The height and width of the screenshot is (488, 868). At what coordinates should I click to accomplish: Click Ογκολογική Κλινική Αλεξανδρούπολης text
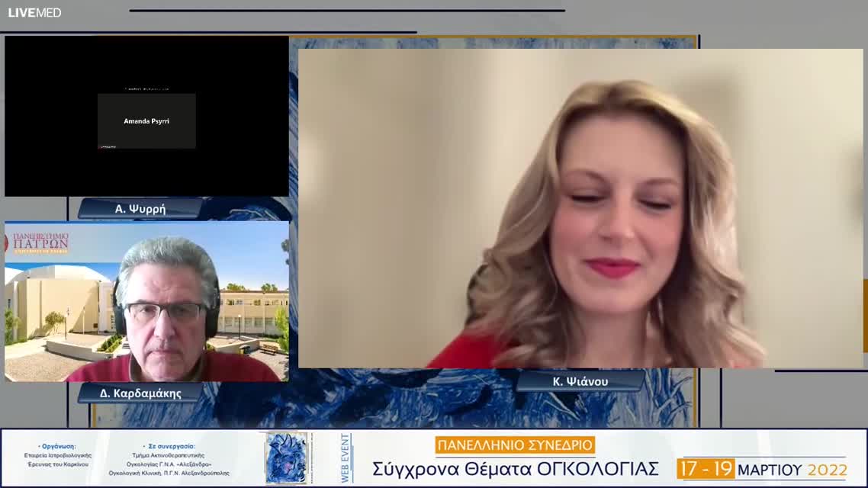[x=169, y=474]
